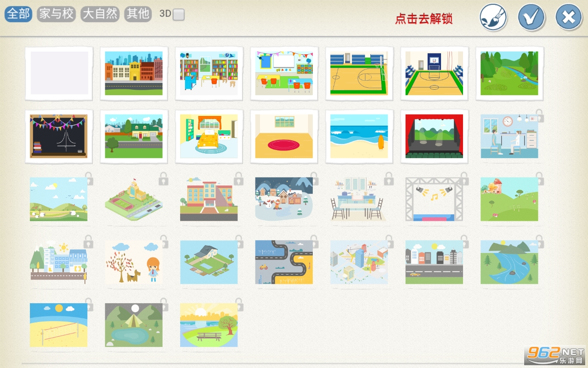The height and width of the screenshot is (368, 588).
Task: Pick the snowy village with snowman
Action: pos(284,199)
